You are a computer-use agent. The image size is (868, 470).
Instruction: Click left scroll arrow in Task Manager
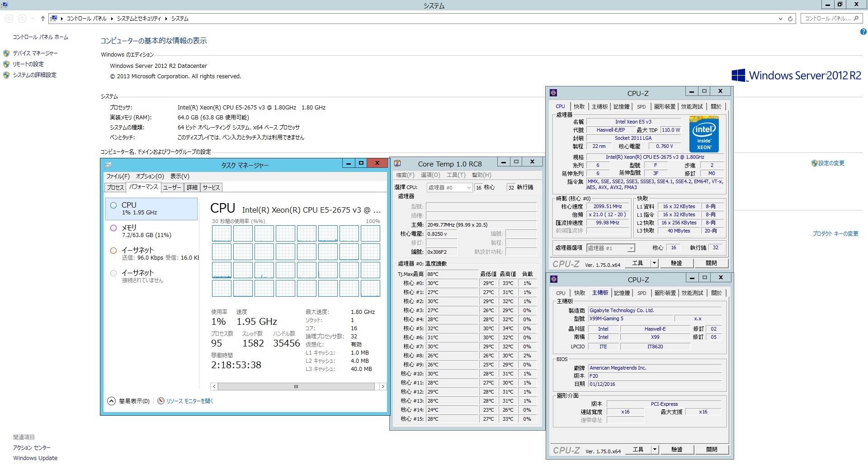(x=214, y=387)
